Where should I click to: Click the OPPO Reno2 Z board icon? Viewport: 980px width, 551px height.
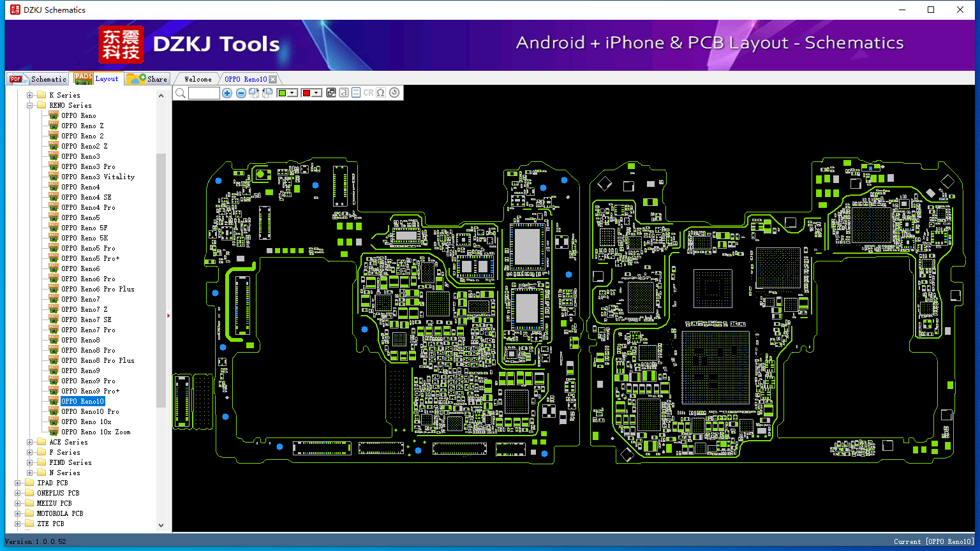(54, 146)
